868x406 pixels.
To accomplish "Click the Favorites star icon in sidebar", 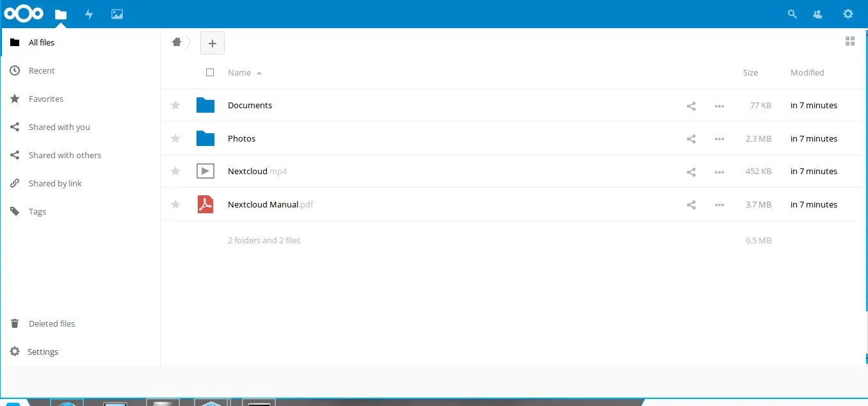I will point(15,99).
